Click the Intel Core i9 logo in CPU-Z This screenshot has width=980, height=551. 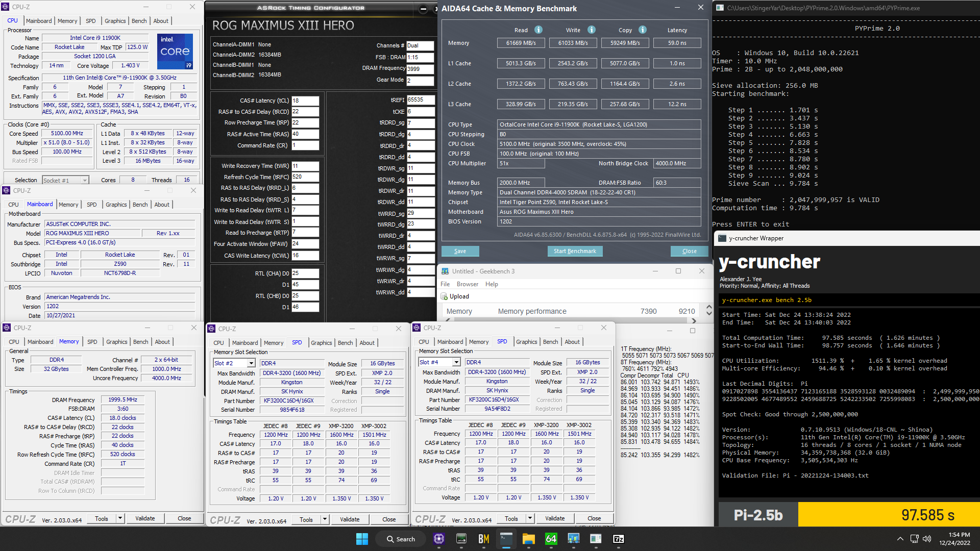175,51
